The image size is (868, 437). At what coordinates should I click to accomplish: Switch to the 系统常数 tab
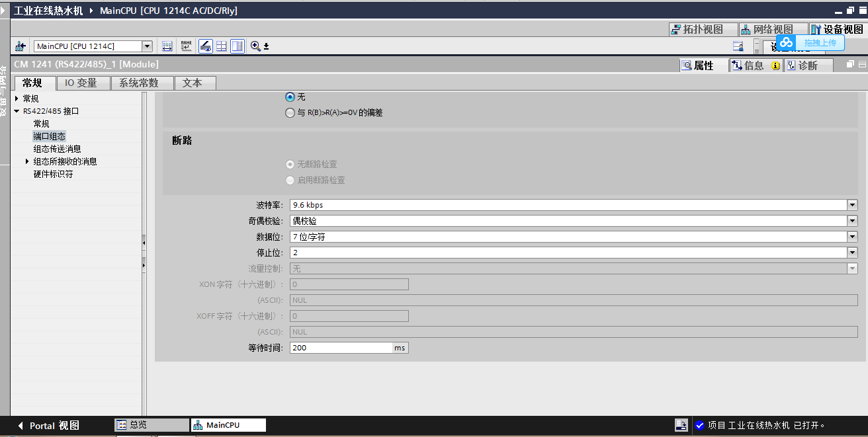(x=138, y=83)
